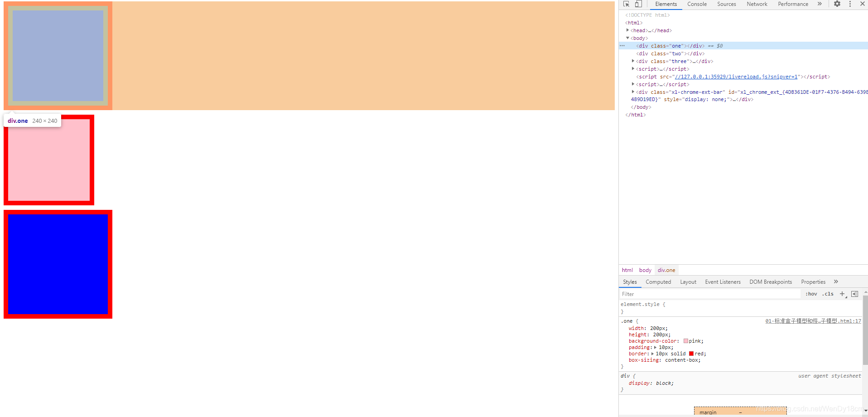Toggle the computed styles sidebar icon
Screen dimensions: 868x417
pos(855,294)
